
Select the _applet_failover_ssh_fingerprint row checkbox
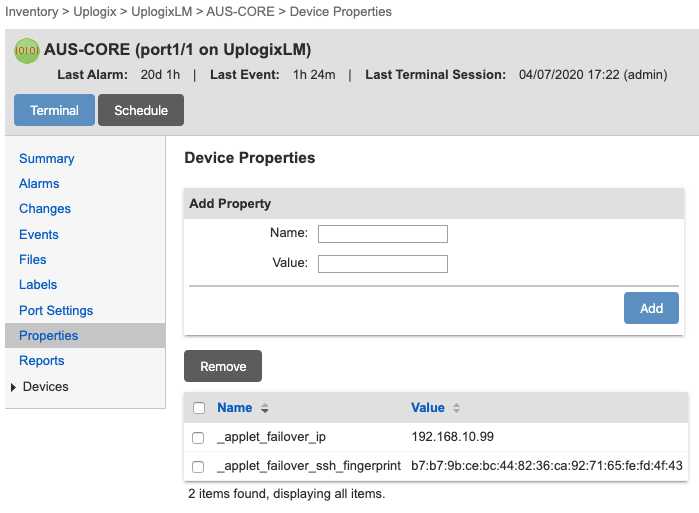pyautogui.click(x=198, y=466)
